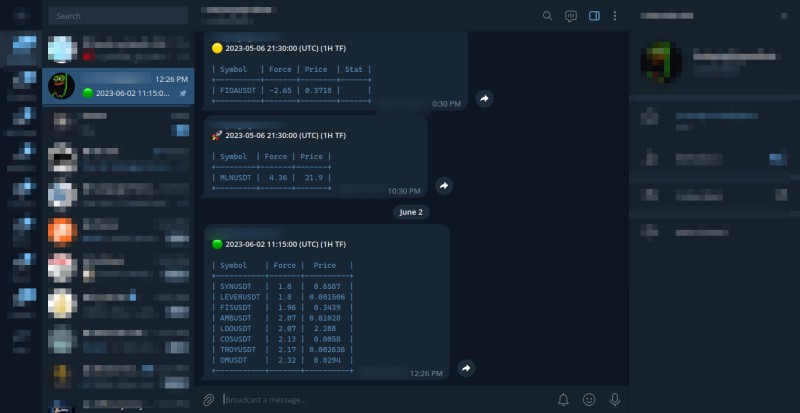Open the emoji picker
Viewport: 800px width, 413px height.
click(x=589, y=400)
